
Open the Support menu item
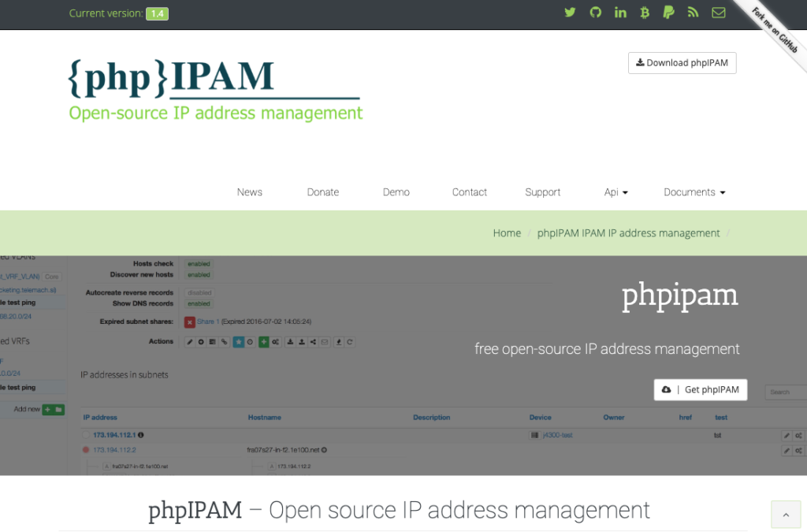click(542, 192)
